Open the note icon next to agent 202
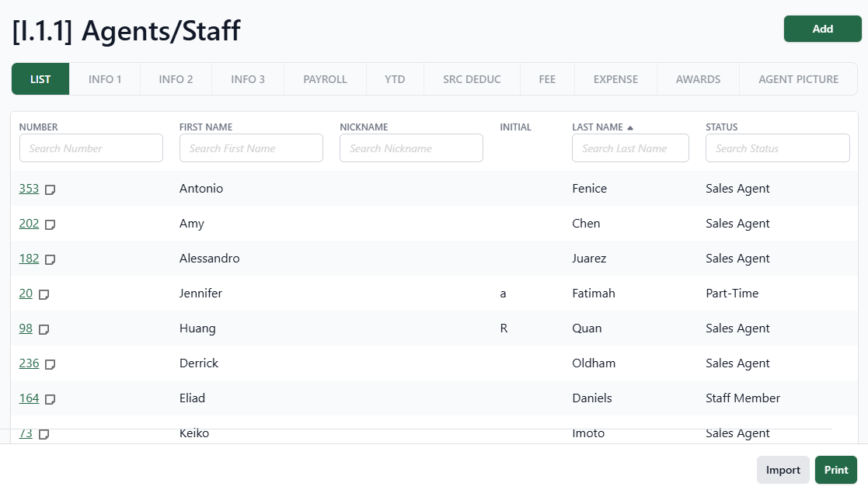The image size is (868, 490). (50, 224)
